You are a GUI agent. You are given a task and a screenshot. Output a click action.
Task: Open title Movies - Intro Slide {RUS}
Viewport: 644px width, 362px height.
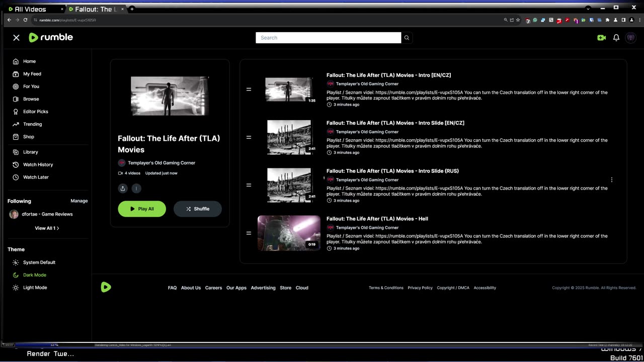(392, 171)
